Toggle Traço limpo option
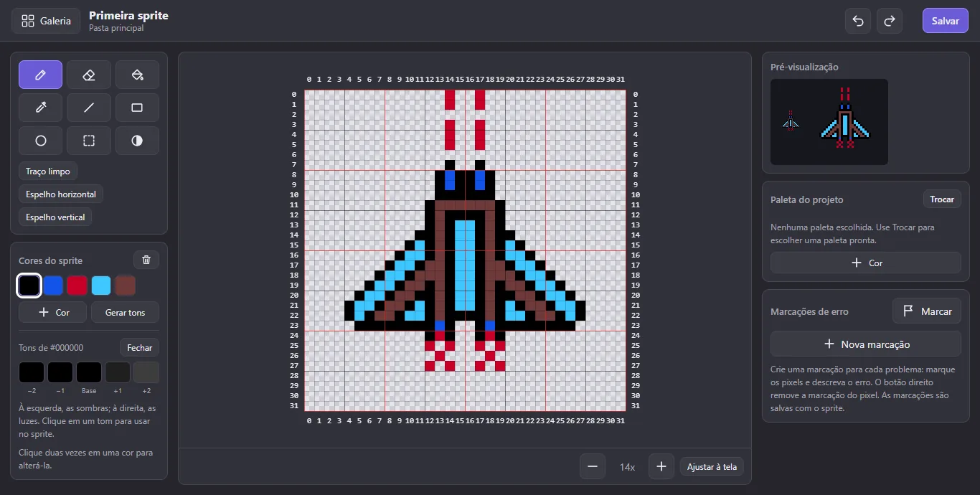Viewport: 980px width, 495px height. pos(48,171)
